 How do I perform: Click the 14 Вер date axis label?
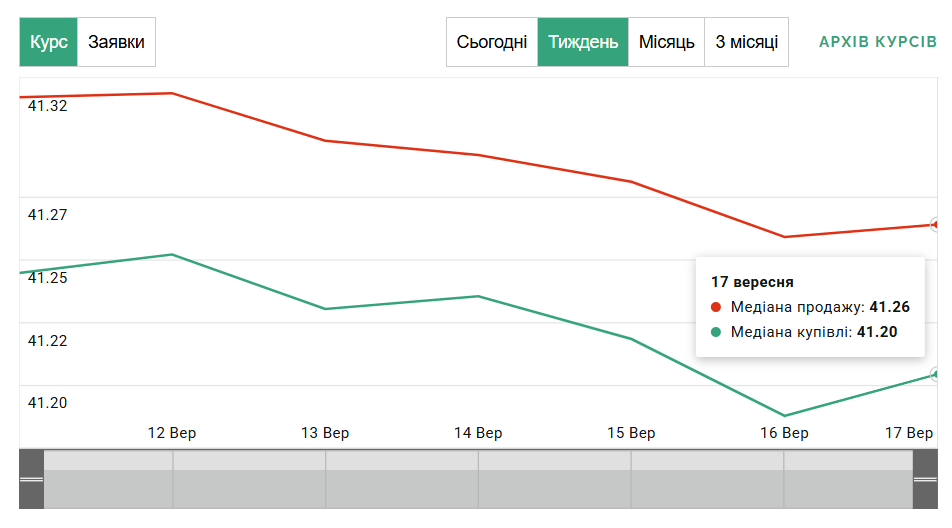[x=478, y=433]
